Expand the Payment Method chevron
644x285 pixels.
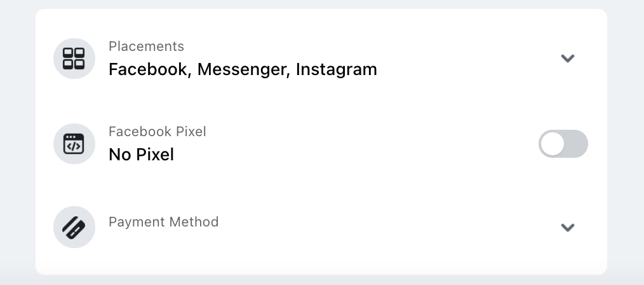[567, 227]
